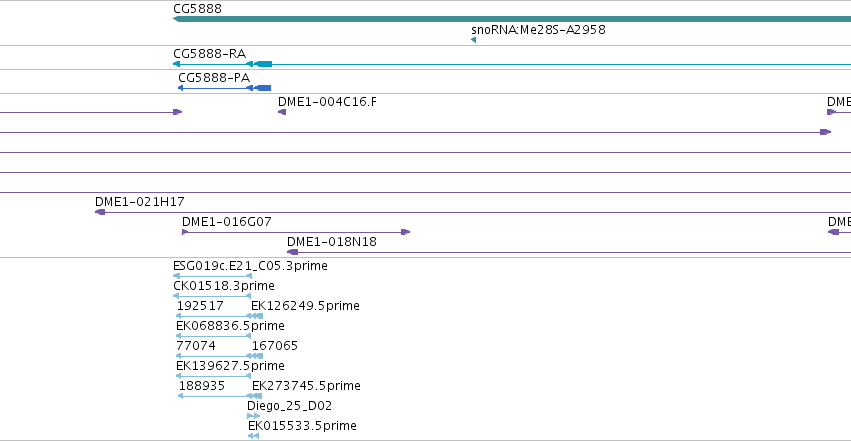Click the Diego_25_D02 arrow glyph
Screen dimensions: 851x441
pyautogui.click(x=253, y=416)
